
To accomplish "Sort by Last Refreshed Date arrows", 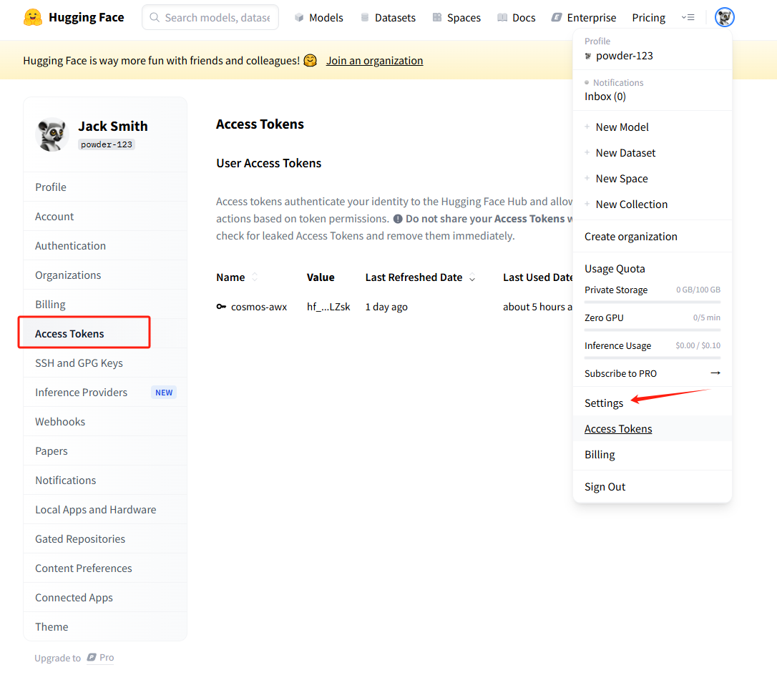I will point(472,277).
